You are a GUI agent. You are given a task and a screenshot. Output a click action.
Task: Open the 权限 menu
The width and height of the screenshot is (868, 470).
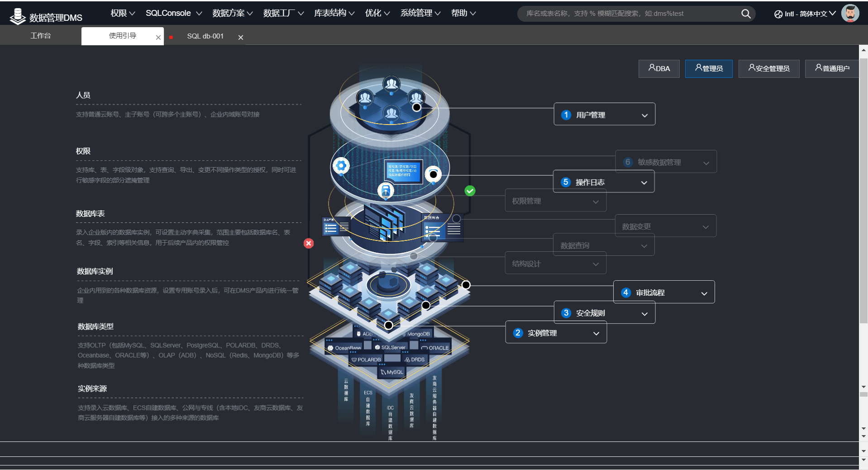(123, 13)
